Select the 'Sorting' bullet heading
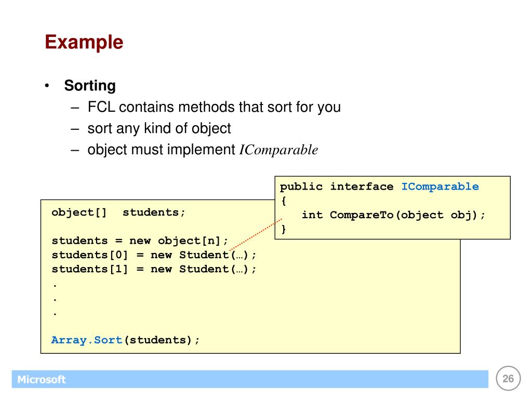 (x=90, y=86)
